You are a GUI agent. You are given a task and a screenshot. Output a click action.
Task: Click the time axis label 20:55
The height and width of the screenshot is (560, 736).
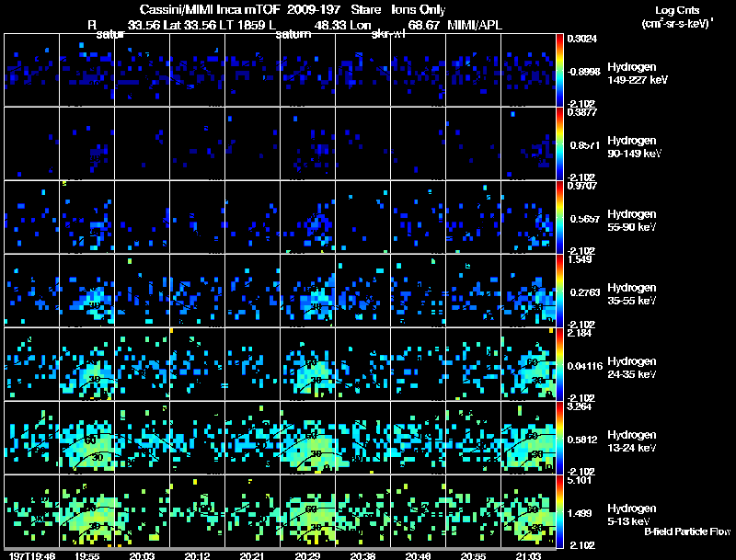pos(473,555)
